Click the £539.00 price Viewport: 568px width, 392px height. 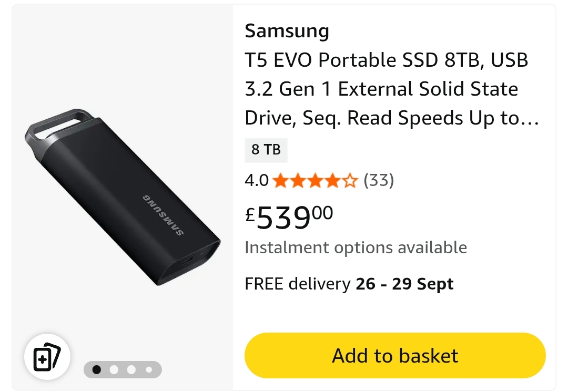289,216
